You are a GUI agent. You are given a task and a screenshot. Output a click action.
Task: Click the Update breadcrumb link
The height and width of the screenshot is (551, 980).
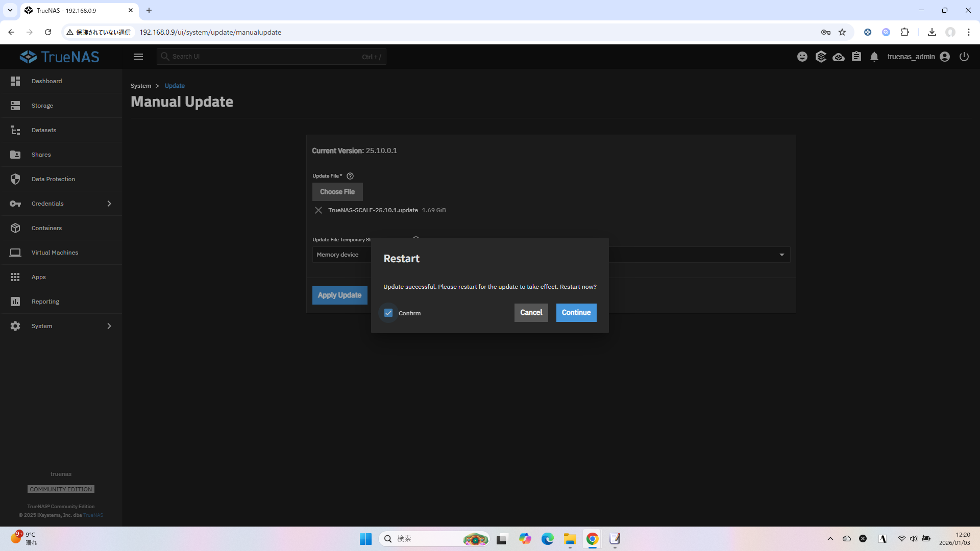pos(175,86)
